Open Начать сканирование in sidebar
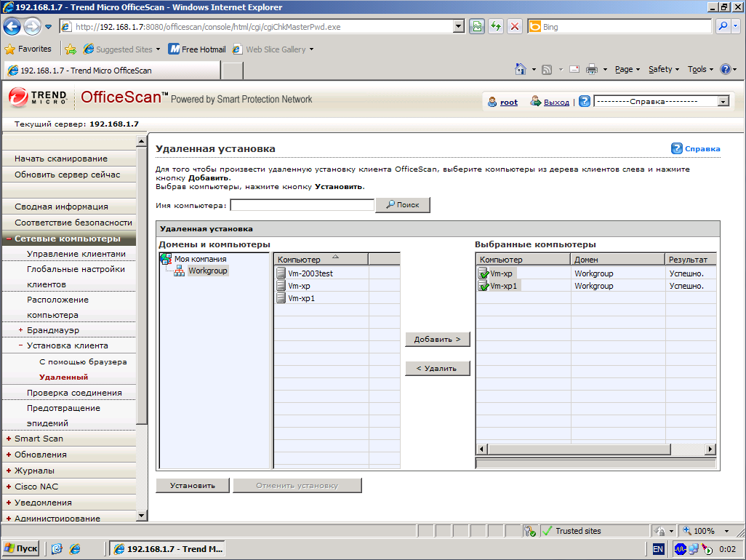Viewport: 746px width, 560px height. pos(61,159)
